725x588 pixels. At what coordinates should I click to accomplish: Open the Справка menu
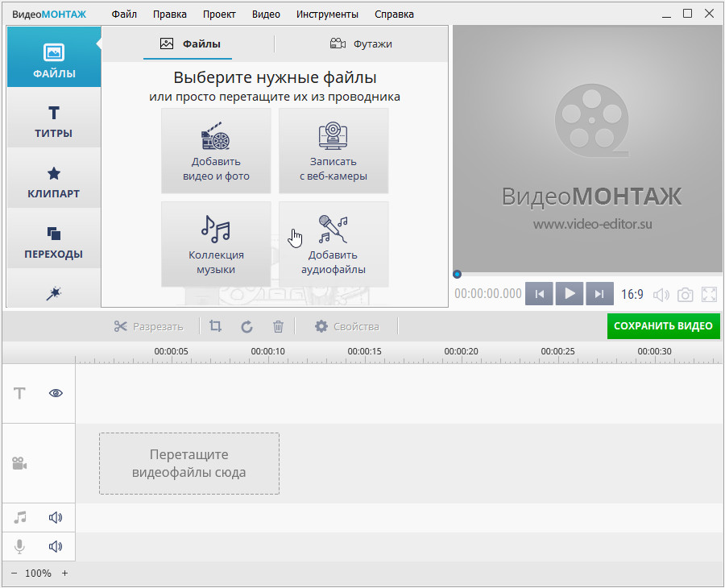pyautogui.click(x=394, y=14)
